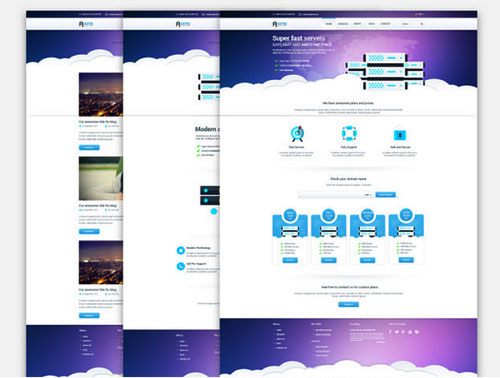Image resolution: width=500 pixels, height=378 pixels.
Task: Click the hosting logo in the front page header
Action: pos(279,24)
